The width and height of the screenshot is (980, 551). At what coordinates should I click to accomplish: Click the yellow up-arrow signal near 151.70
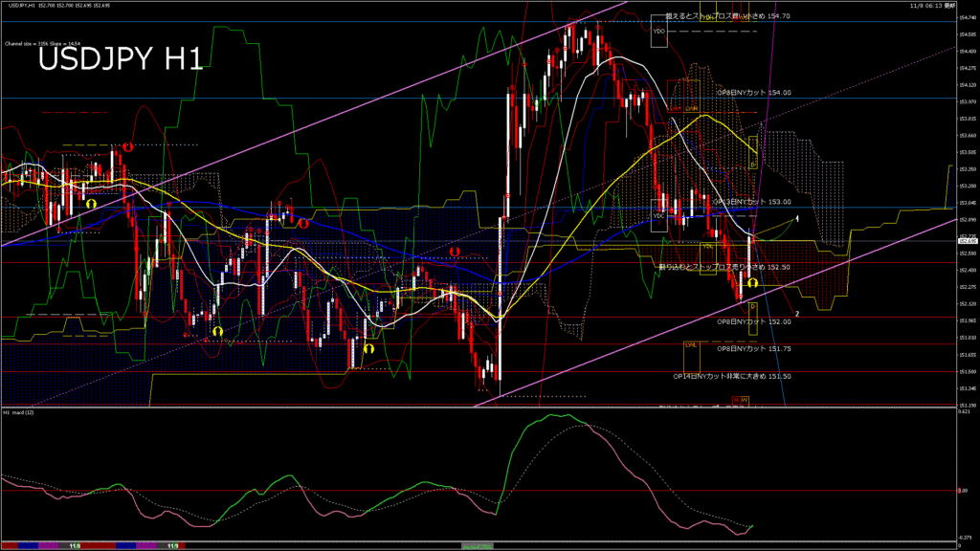[x=368, y=348]
